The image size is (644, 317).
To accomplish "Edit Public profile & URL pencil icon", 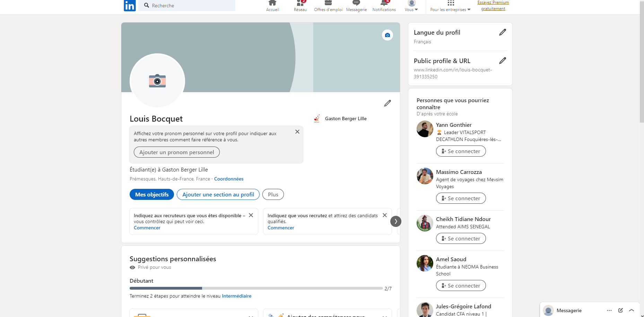I will point(502,61).
